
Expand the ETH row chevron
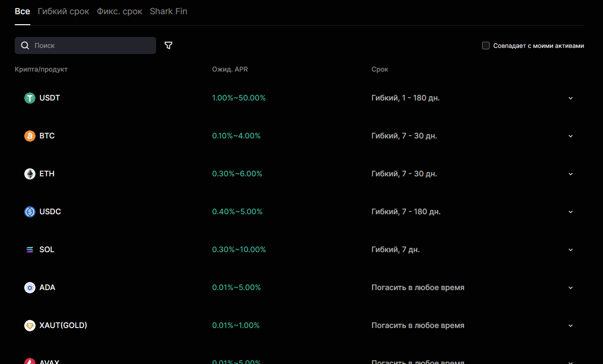click(x=571, y=174)
